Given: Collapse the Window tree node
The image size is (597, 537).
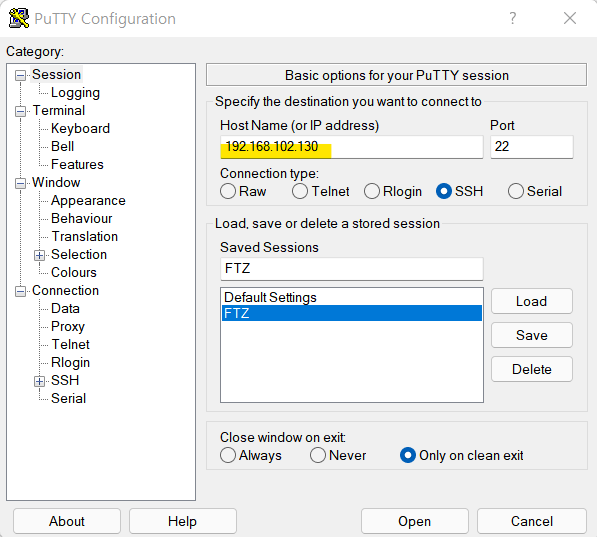Looking at the screenshot, I should point(20,184).
